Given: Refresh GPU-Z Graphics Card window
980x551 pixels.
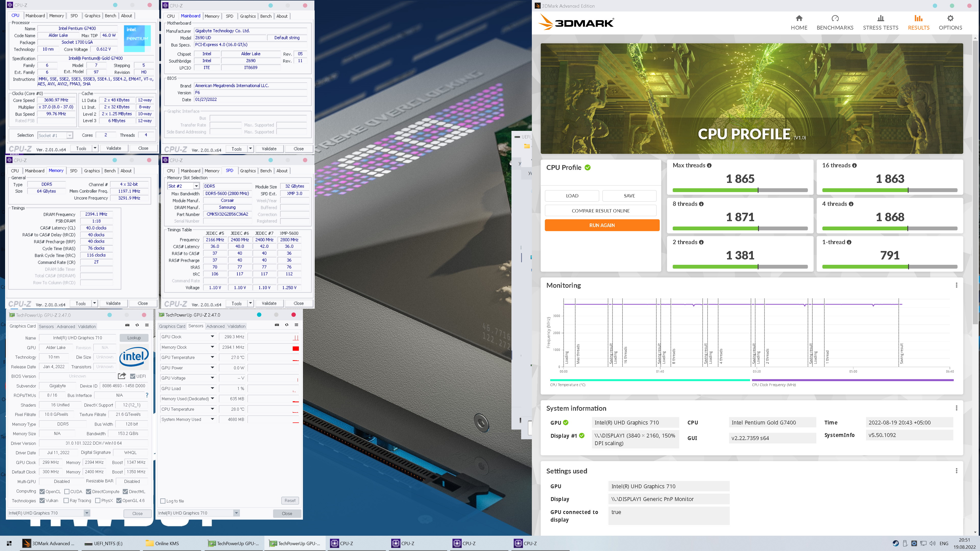Looking at the screenshot, I should pos(137,325).
